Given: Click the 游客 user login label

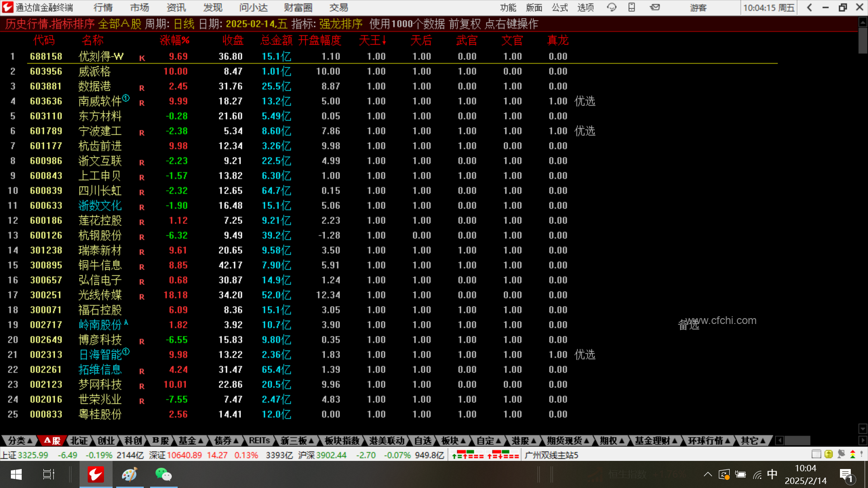Looking at the screenshot, I should pos(698,8).
